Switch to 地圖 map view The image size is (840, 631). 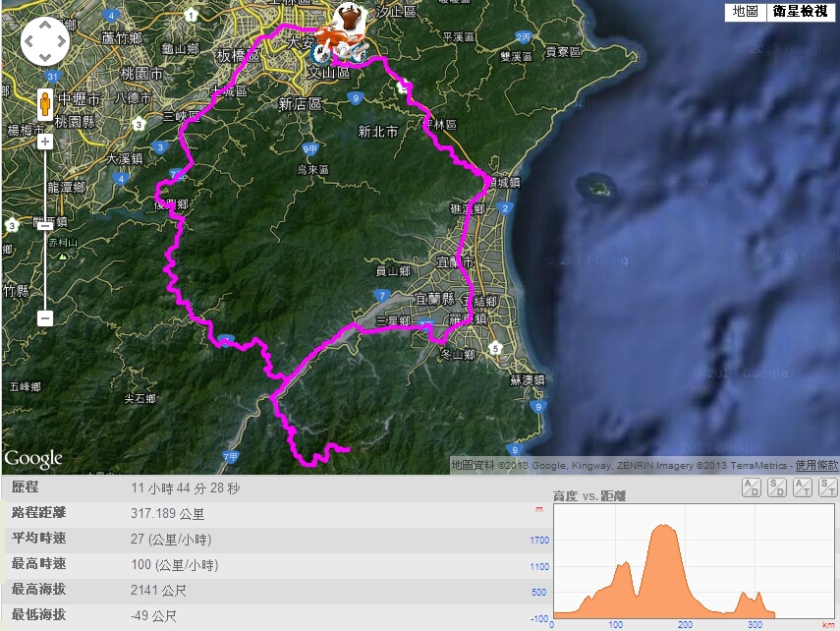click(x=745, y=11)
